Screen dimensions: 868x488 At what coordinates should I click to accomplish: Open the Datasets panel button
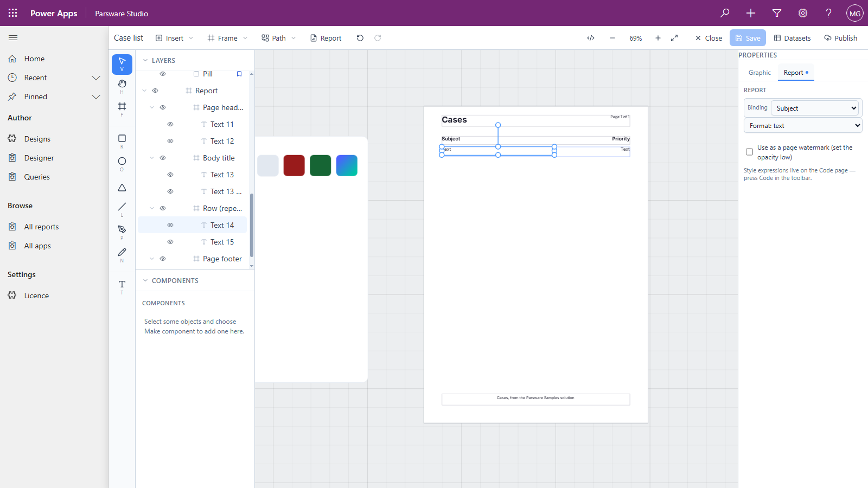point(792,38)
